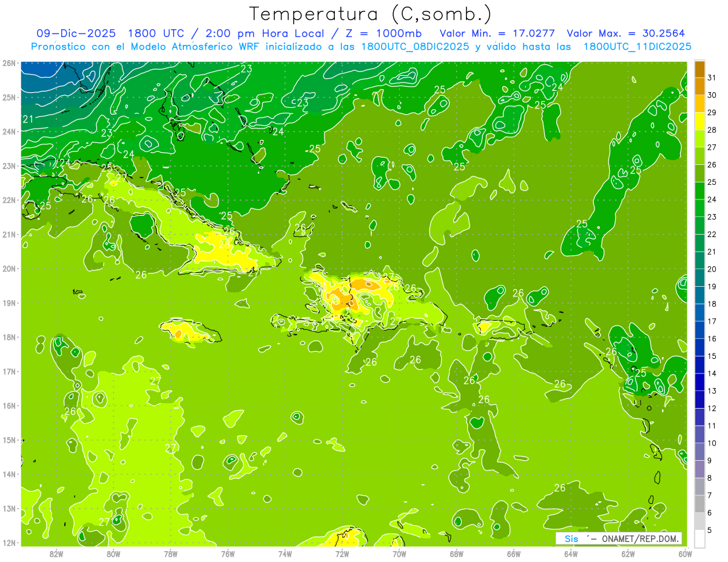Click the 15N latitude axis label

(9, 440)
